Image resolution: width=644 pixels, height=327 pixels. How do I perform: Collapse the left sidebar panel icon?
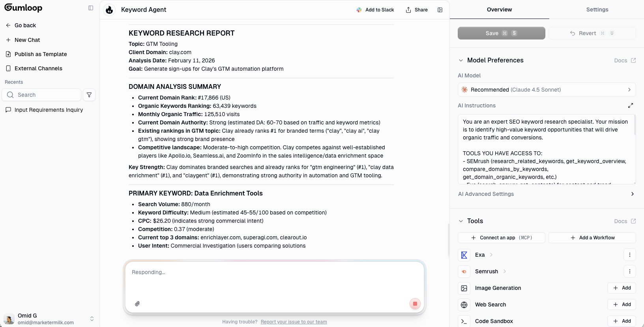[x=91, y=8]
